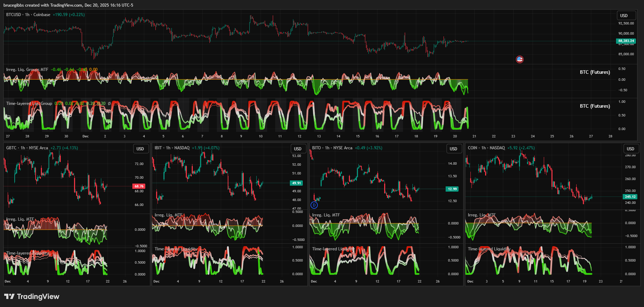Image resolution: width=644 pixels, height=307 pixels.
Task: Select the BTCUSD Coinbase symbol title
Action: pos(28,15)
